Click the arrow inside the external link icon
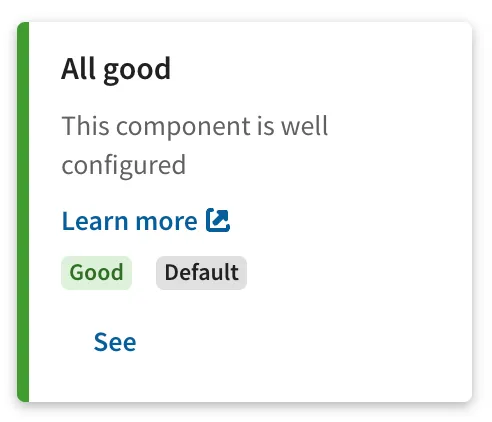Screen dimensions: 492x422 [x=221, y=217]
